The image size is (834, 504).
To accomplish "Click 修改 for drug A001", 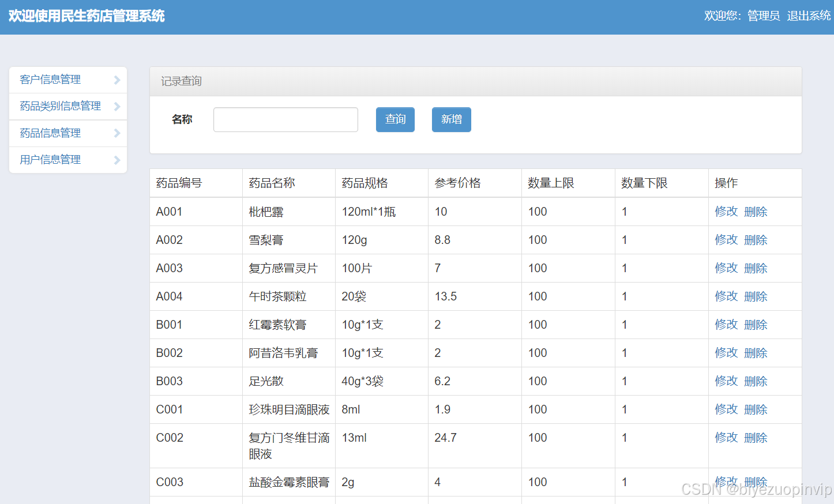I will pos(726,212).
